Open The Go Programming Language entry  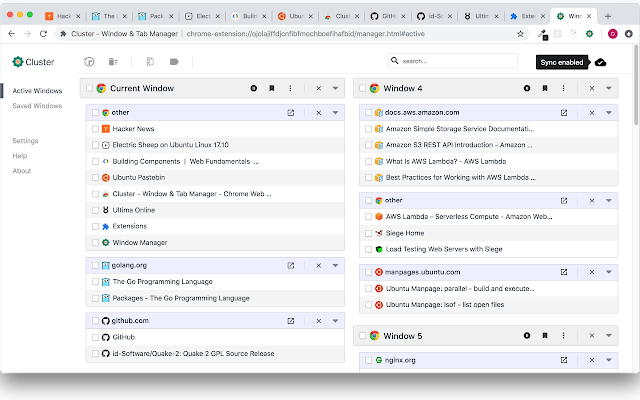tap(162, 282)
